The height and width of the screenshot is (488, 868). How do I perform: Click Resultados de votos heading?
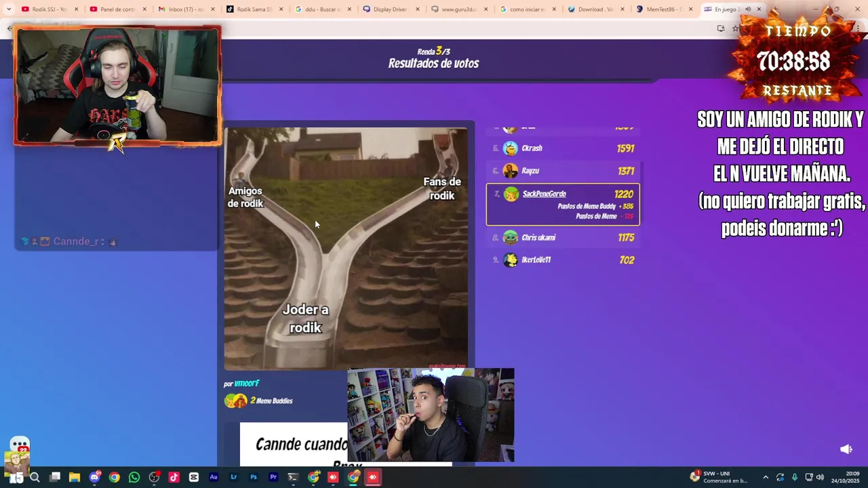pos(433,63)
